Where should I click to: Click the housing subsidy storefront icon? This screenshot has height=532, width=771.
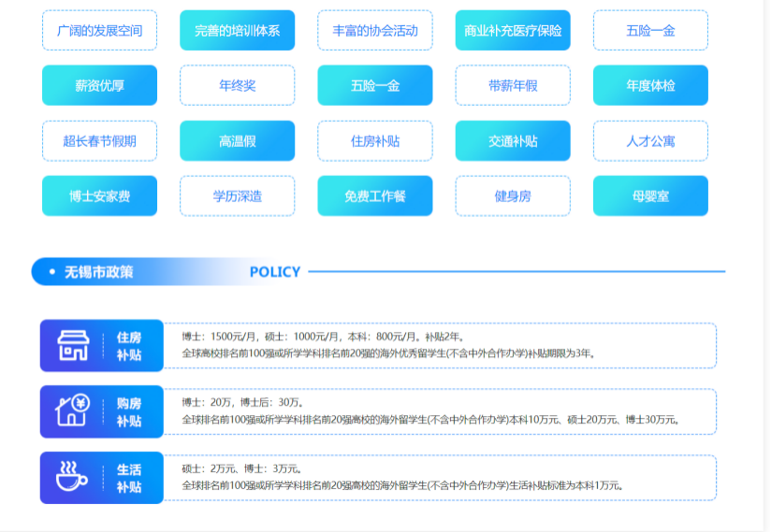point(73,345)
